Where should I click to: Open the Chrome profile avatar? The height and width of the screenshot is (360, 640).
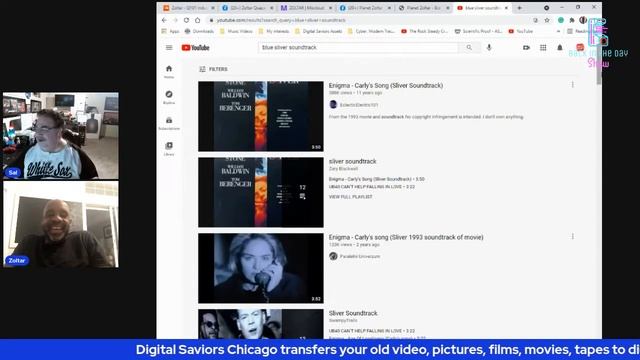pyautogui.click(x=583, y=20)
